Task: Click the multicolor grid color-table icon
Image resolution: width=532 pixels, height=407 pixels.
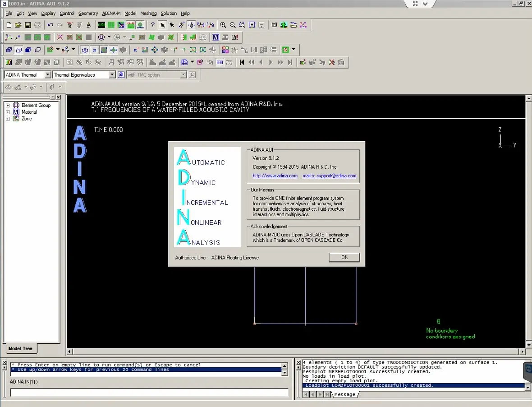Action: point(225,50)
